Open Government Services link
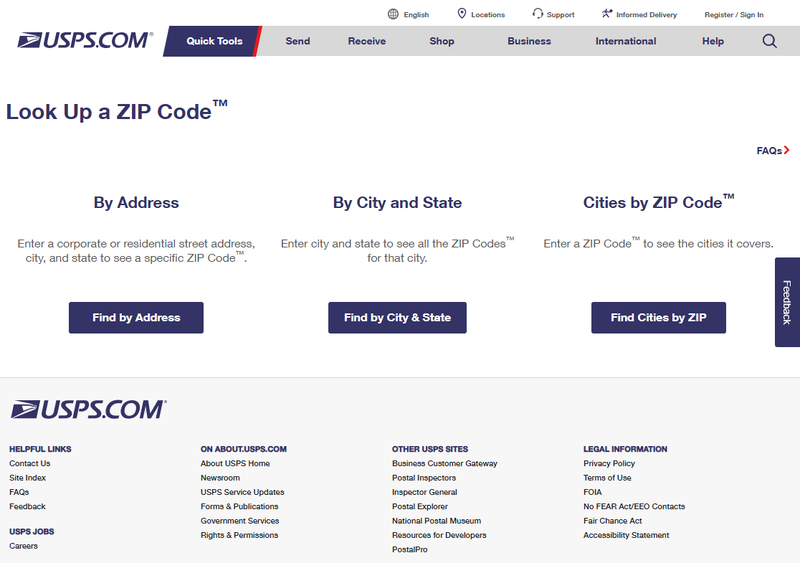800x563 pixels. click(240, 521)
